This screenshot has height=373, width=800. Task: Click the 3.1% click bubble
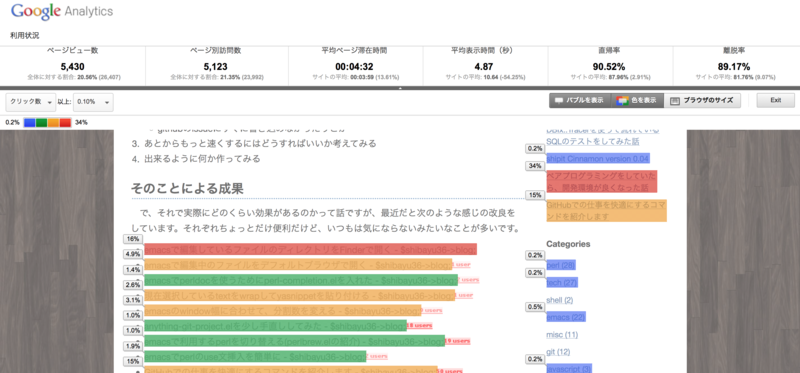click(x=133, y=300)
